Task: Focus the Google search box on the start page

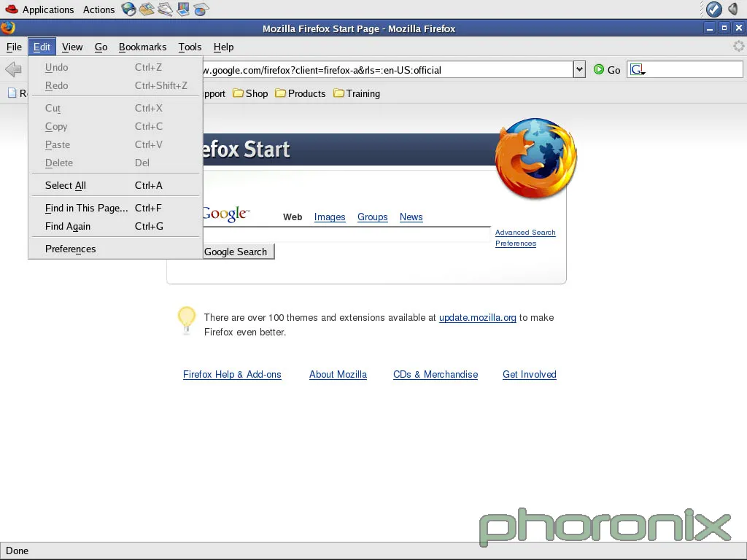Action: 347,234
